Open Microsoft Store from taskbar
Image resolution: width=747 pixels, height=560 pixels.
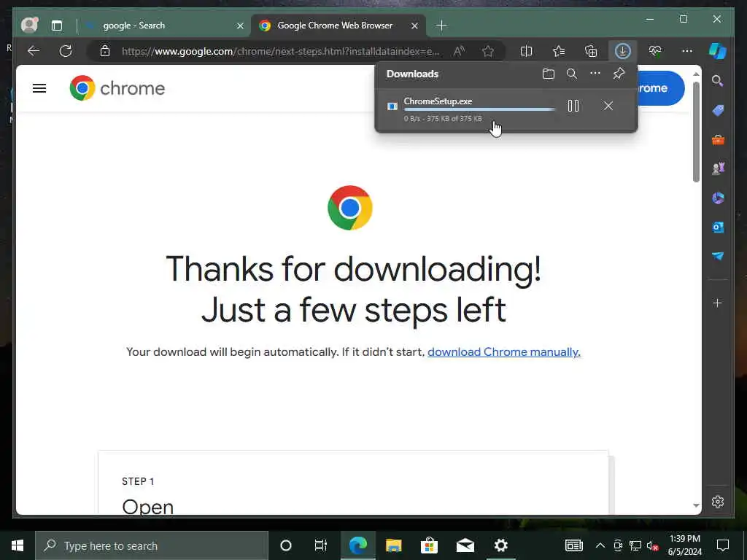click(429, 545)
